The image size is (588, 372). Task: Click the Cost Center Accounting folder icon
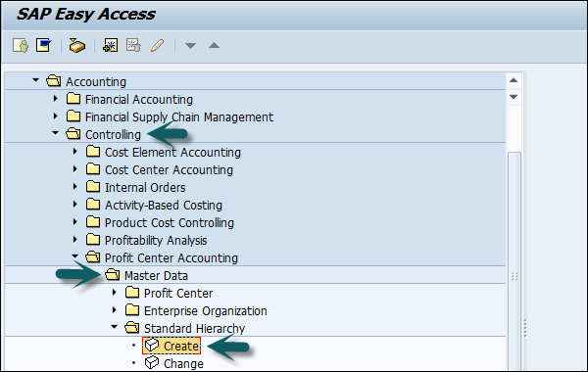93,169
